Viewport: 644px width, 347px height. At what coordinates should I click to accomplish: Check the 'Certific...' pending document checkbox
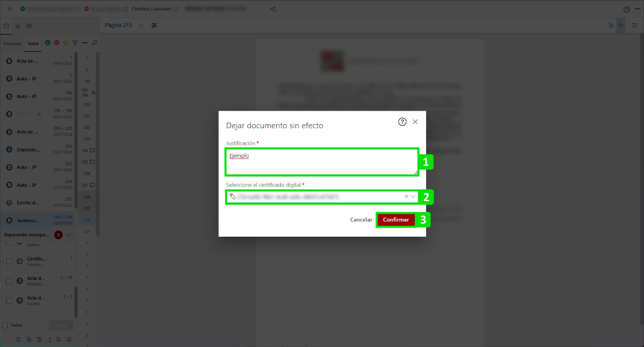click(x=9, y=261)
